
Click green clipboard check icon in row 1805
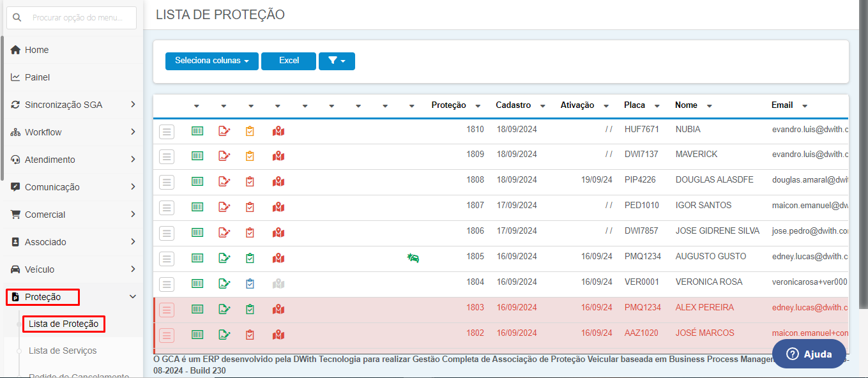[250, 258]
